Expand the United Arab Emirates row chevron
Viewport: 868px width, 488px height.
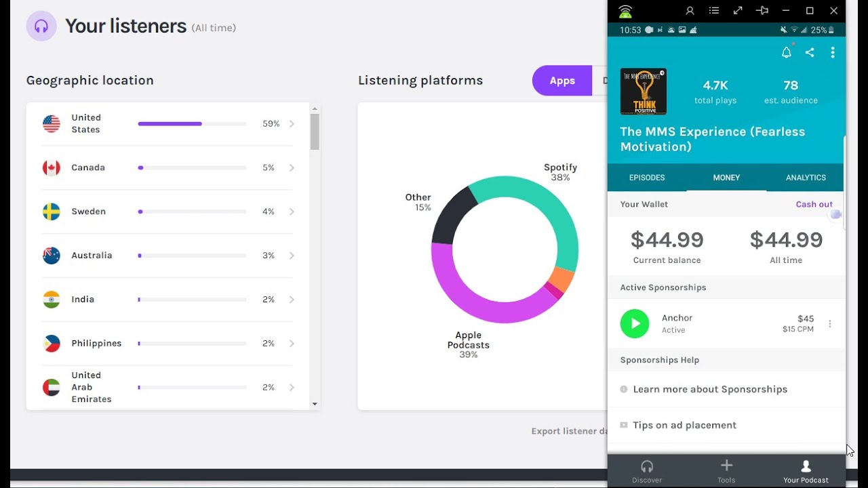point(292,388)
